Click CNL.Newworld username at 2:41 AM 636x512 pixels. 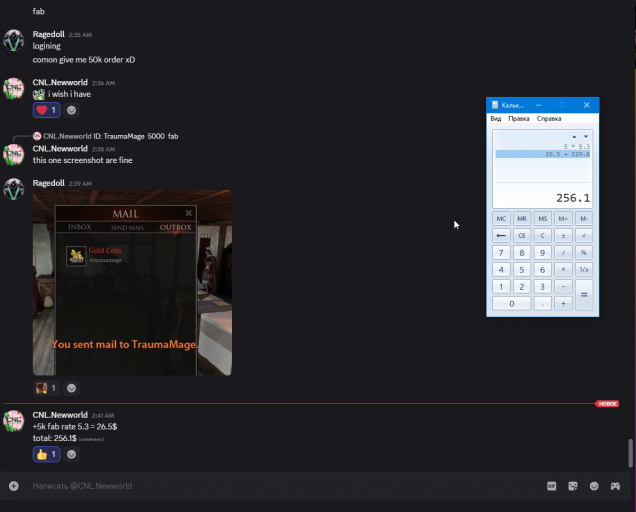(x=60, y=415)
